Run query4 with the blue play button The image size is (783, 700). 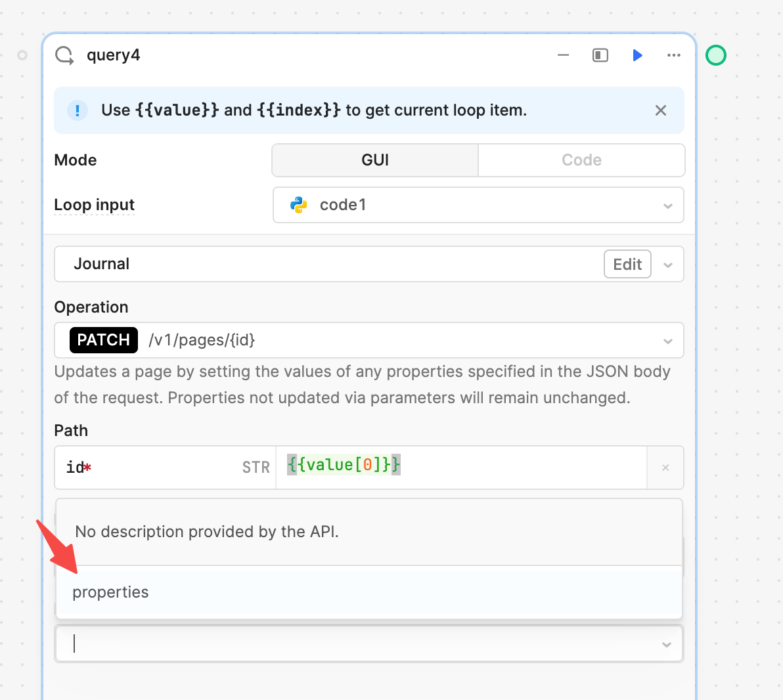click(x=637, y=55)
